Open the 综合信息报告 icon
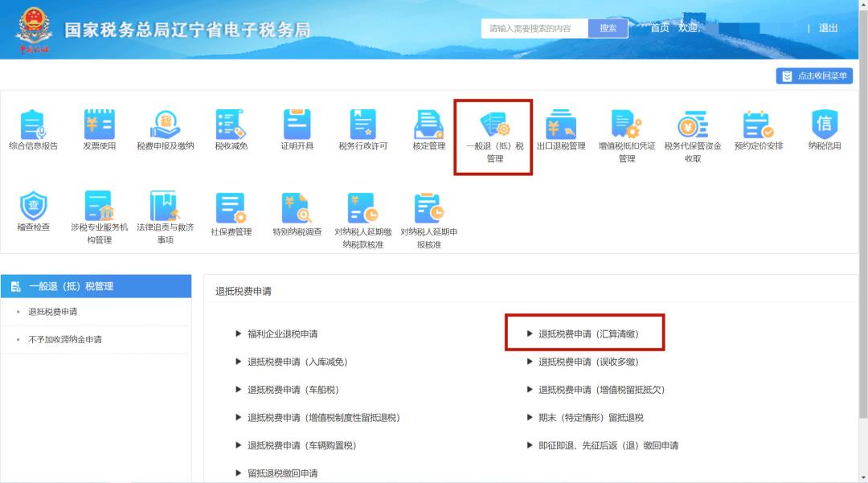This screenshot has height=483, width=868. click(x=33, y=126)
